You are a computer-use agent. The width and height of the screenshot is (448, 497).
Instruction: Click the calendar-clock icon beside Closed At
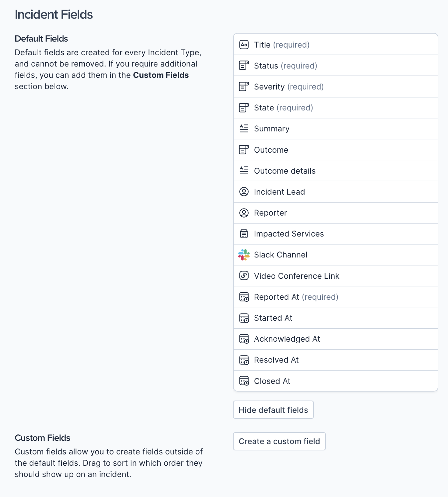tap(244, 381)
